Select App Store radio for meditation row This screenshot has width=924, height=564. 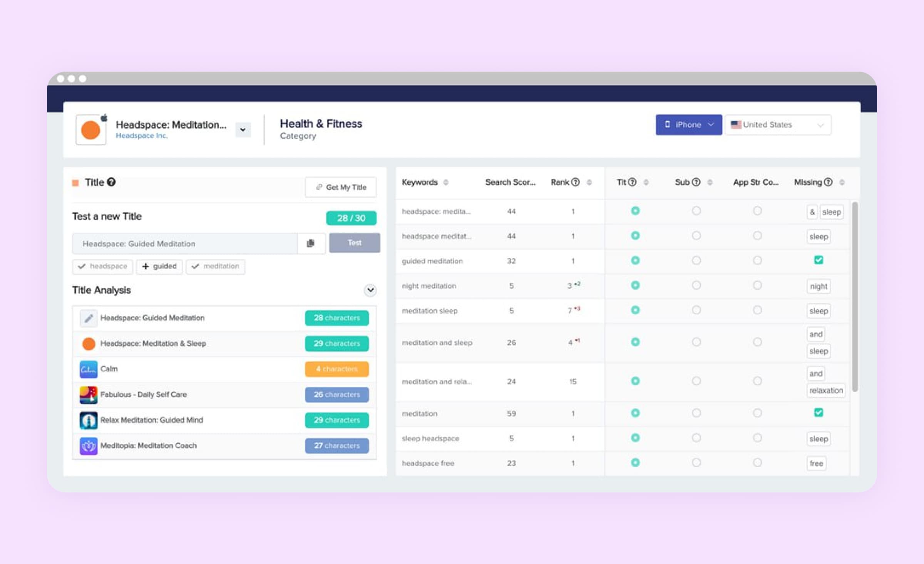[x=757, y=413]
